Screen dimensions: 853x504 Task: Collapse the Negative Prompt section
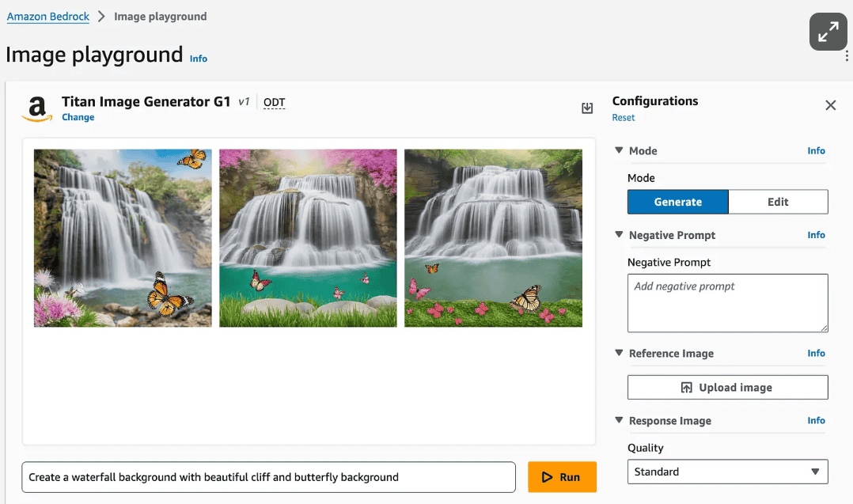(x=619, y=235)
